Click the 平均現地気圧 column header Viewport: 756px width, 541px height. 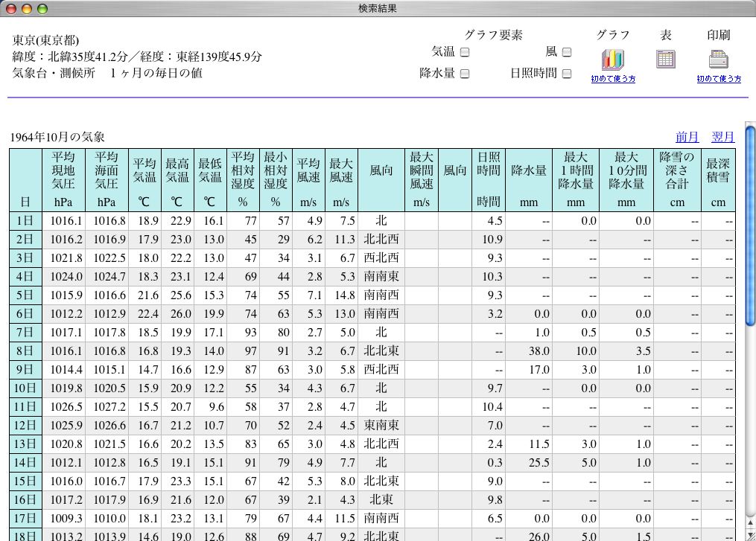pyautogui.click(x=63, y=180)
